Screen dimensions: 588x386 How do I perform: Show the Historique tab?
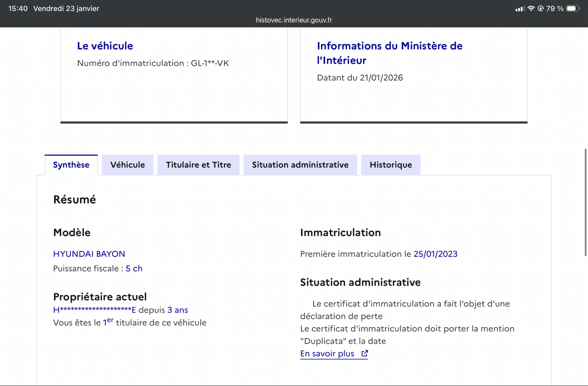391,165
